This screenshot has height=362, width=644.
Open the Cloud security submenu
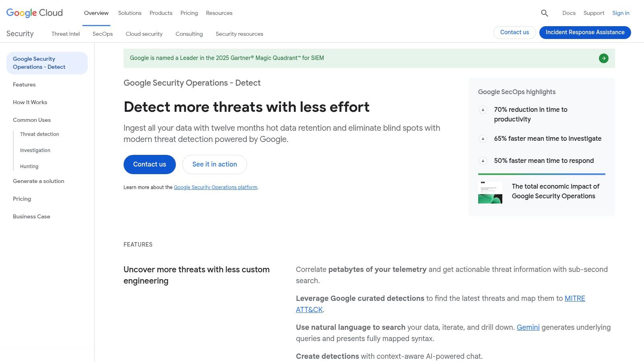[x=144, y=34]
